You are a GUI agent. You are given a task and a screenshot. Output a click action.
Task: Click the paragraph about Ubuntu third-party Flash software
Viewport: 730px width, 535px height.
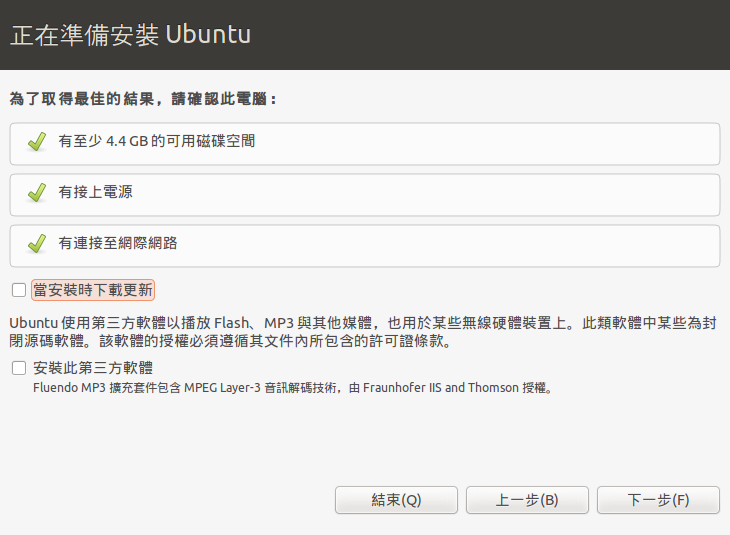(363, 332)
